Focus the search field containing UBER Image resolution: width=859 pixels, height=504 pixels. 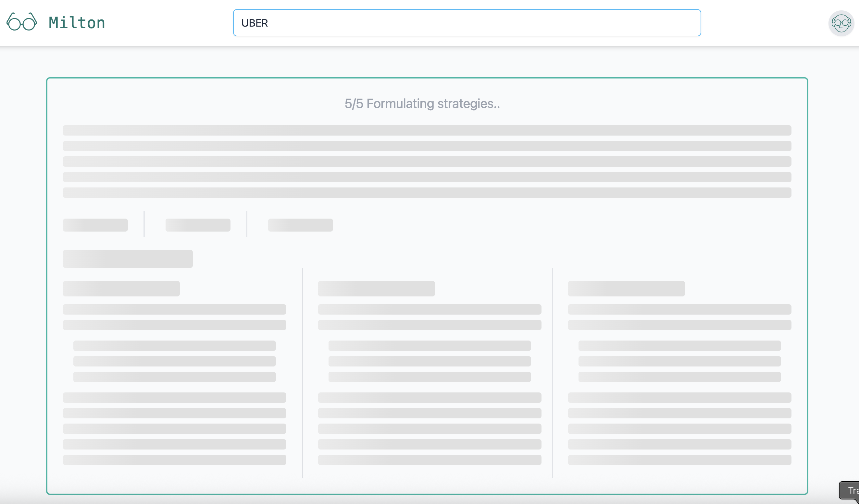tap(467, 23)
